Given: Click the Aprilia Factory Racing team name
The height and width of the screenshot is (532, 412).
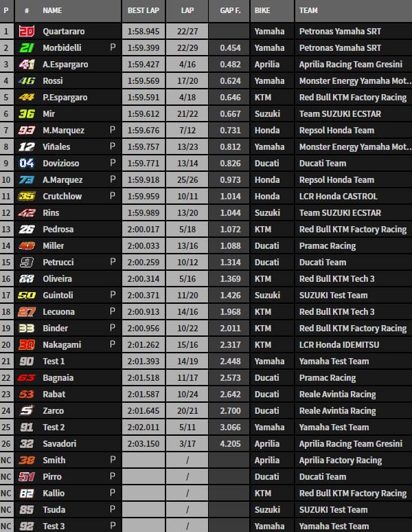Looking at the screenshot, I should tap(340, 461).
